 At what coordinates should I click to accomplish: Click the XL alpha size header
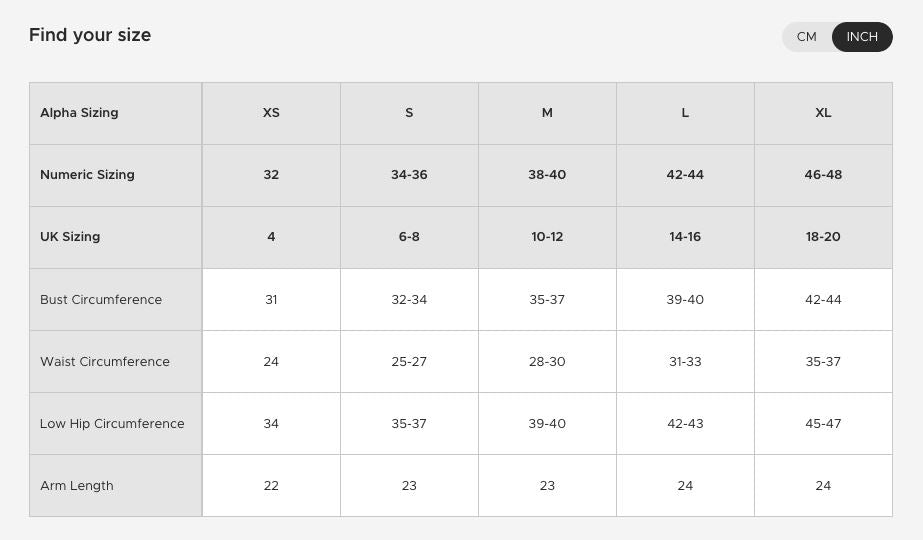click(x=823, y=113)
